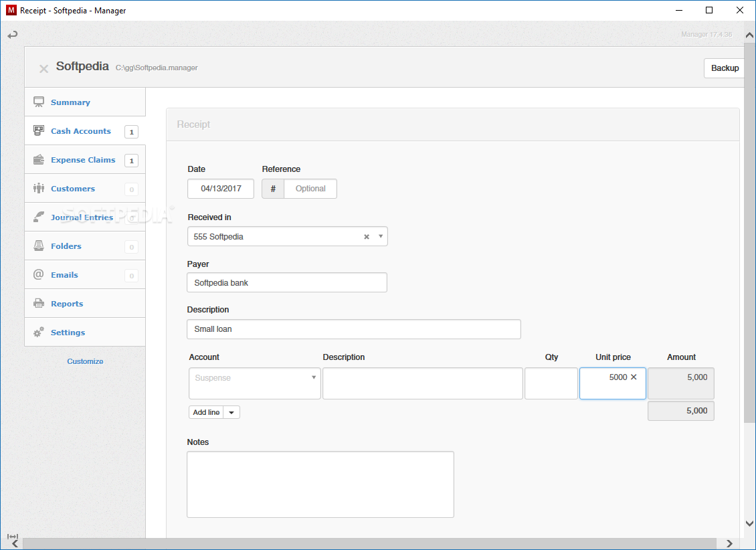Click the Expense Claims count badge 1
The width and height of the screenshot is (756, 550).
[x=131, y=161]
